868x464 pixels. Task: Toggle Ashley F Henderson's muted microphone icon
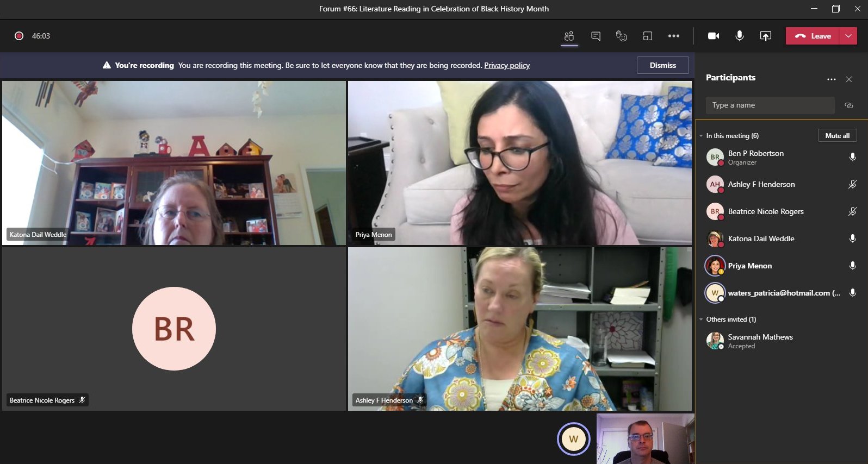pyautogui.click(x=853, y=184)
